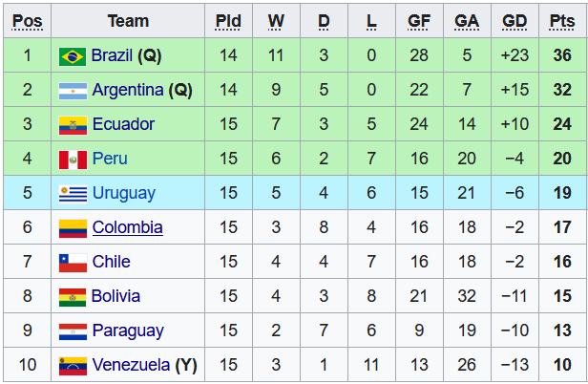
Task: Click the Bolivia flag icon
Action: 73,297
